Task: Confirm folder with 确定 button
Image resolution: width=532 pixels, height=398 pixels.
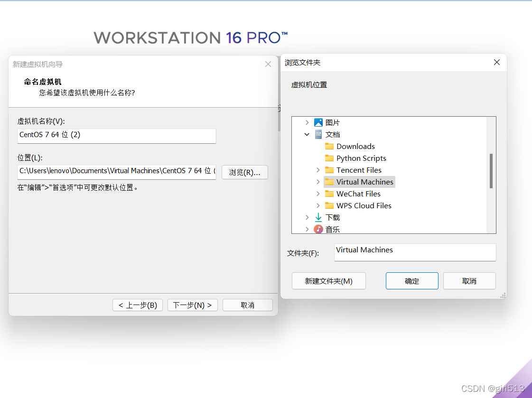Action: (412, 281)
